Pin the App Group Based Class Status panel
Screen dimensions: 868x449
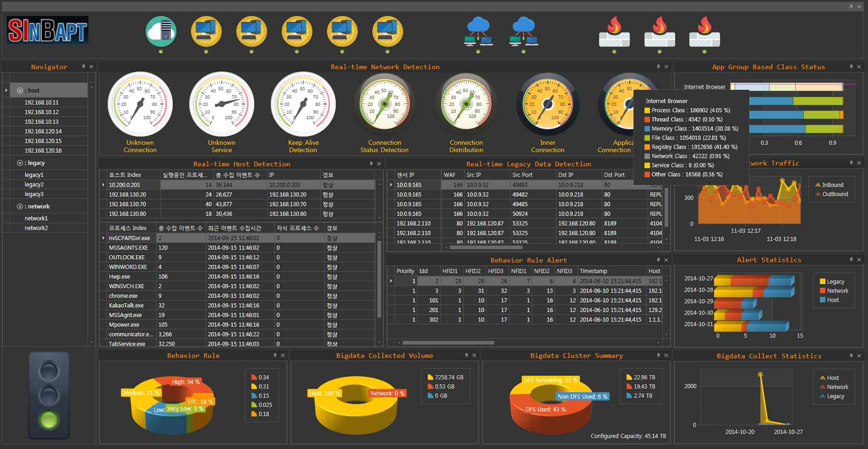click(851, 66)
